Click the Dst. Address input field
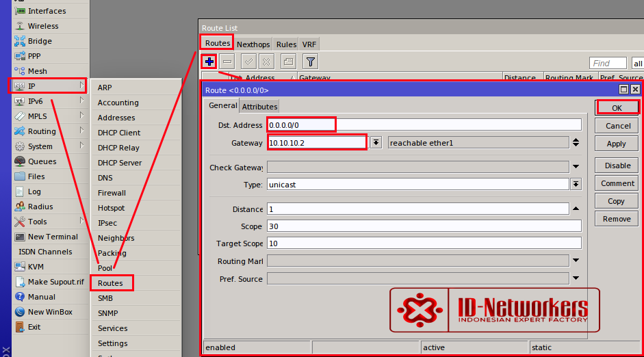The image size is (644, 357). coord(424,124)
